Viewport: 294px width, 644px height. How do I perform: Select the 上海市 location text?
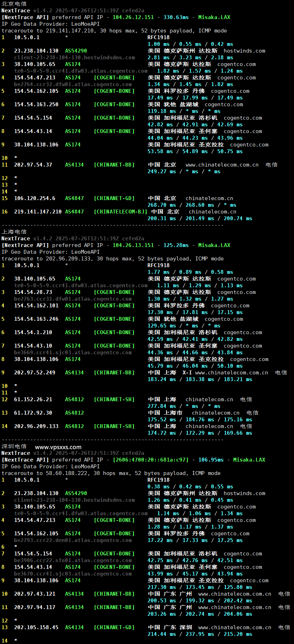point(173,413)
